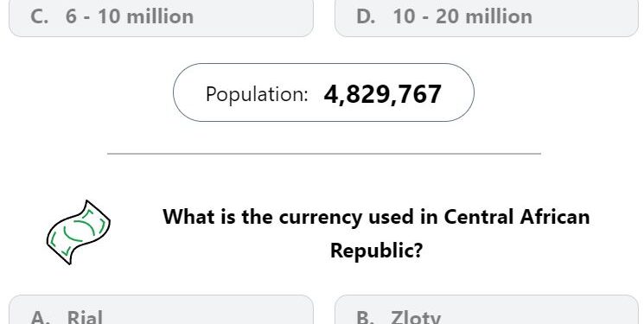Click the letter "C." option prefix

[x=40, y=16]
